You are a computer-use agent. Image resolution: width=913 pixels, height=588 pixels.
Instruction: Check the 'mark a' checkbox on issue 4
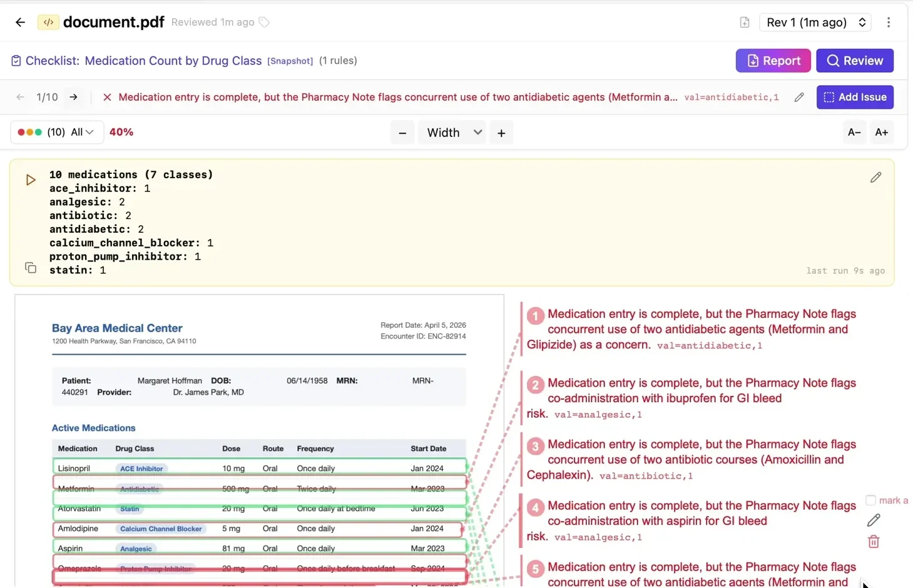[x=870, y=500]
